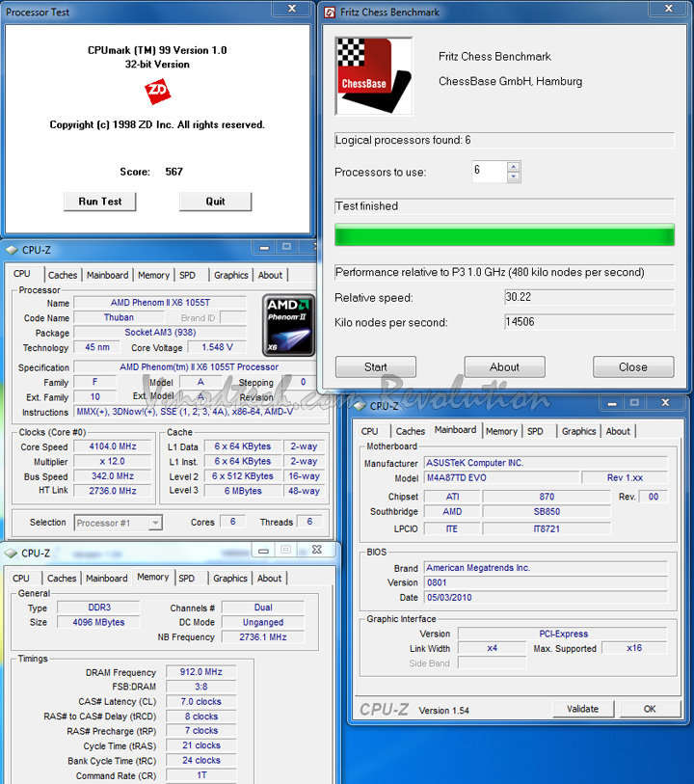
Task: Open Graphics tab in CPU-Z CPU window
Action: 230,275
